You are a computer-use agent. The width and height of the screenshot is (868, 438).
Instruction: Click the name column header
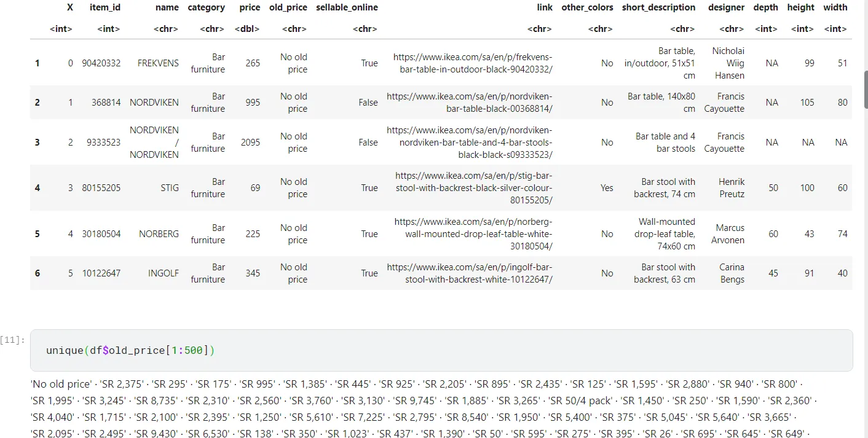coord(167,7)
